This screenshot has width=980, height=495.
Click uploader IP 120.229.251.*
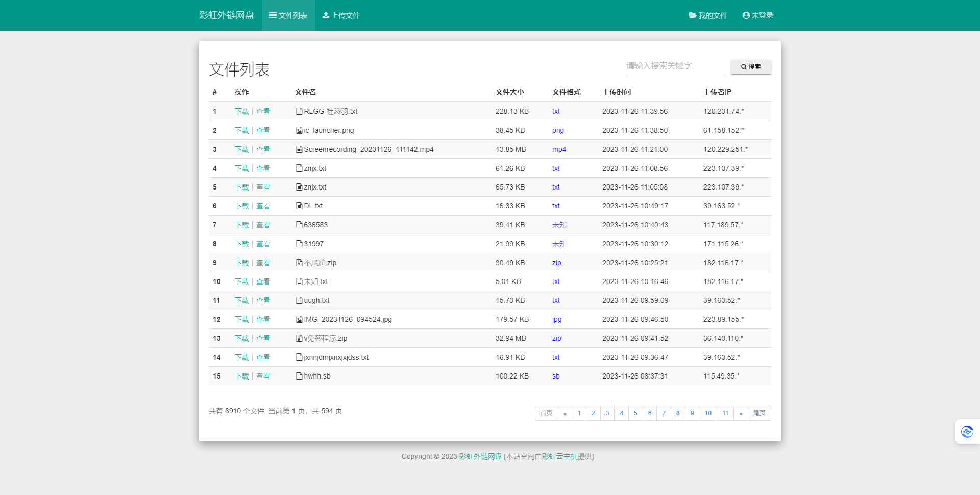coord(725,149)
